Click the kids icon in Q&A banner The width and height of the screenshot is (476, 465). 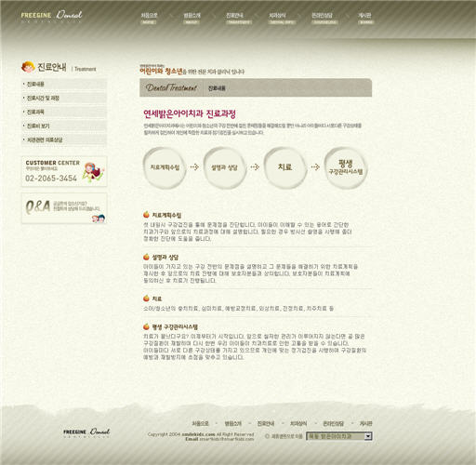[99, 219]
